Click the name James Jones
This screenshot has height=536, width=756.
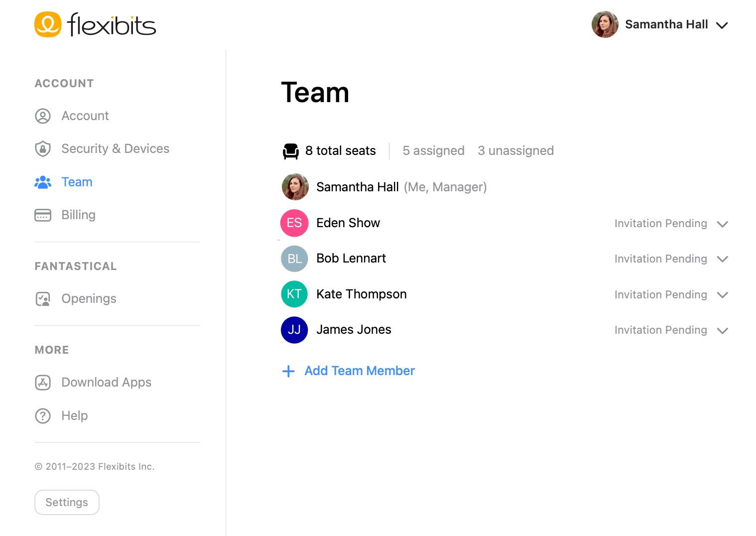coord(354,330)
